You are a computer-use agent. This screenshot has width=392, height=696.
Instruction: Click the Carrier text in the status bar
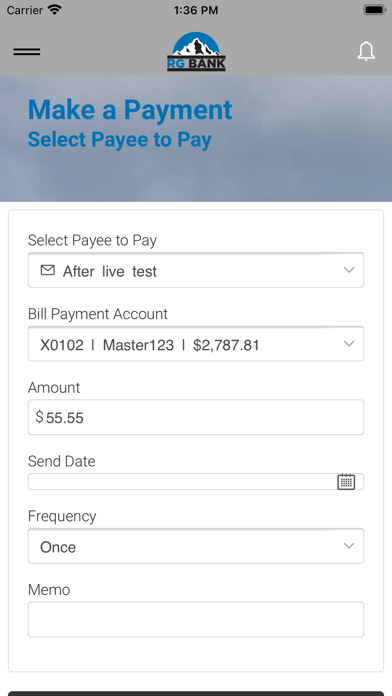[x=25, y=10]
